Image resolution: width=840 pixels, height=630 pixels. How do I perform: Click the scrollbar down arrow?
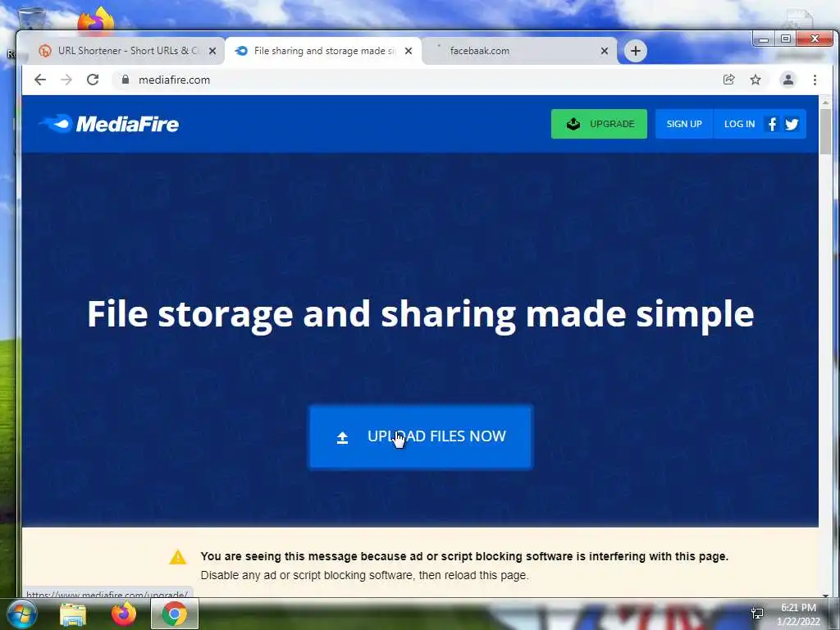pos(825,596)
